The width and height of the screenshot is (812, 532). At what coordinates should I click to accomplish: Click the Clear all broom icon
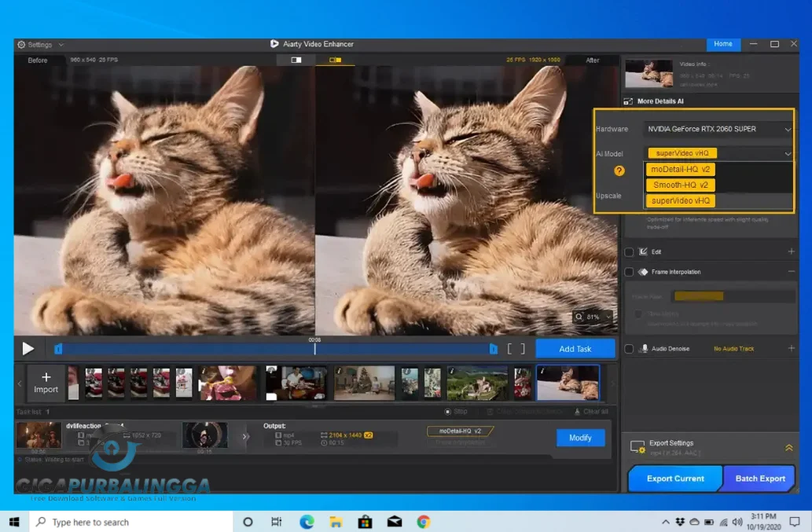577,412
